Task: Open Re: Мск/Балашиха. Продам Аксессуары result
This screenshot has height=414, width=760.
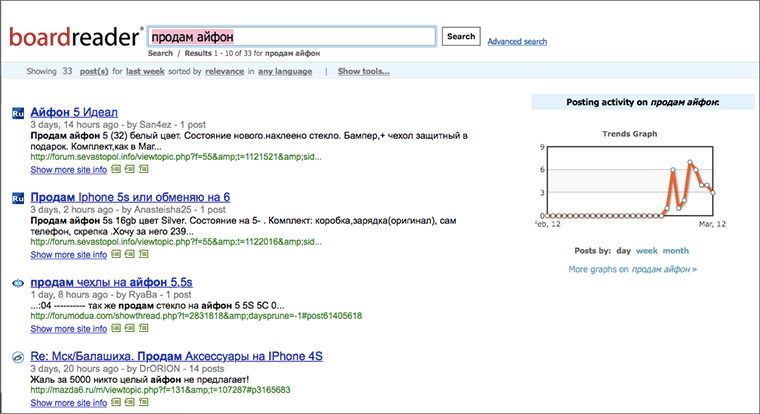Action: point(176,356)
